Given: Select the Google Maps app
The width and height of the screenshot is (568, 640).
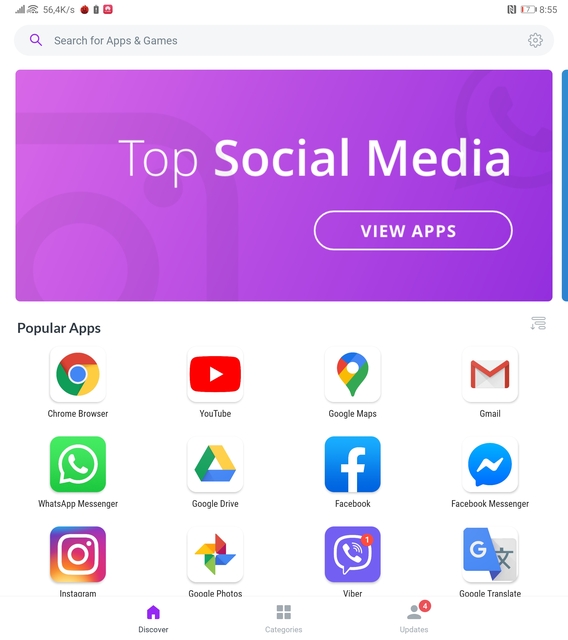Looking at the screenshot, I should pos(353,374).
